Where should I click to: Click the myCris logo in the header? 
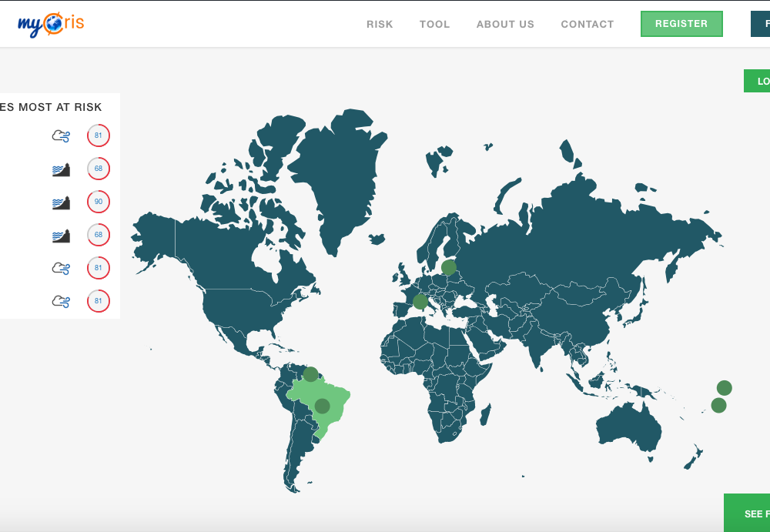[x=51, y=24]
